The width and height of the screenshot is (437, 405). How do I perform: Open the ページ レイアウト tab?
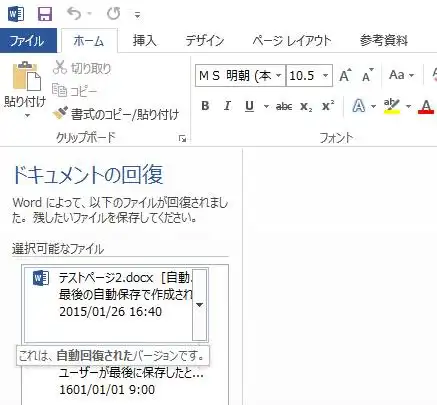(292, 41)
